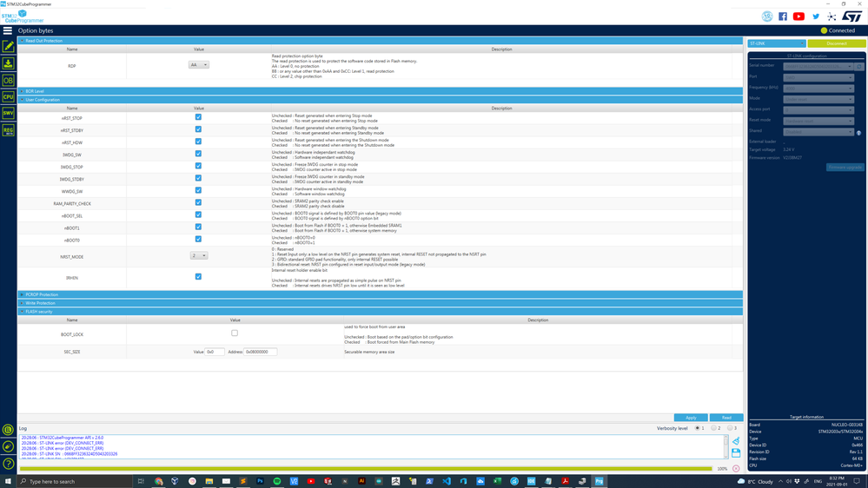Open the Help question mark icon

9,464
